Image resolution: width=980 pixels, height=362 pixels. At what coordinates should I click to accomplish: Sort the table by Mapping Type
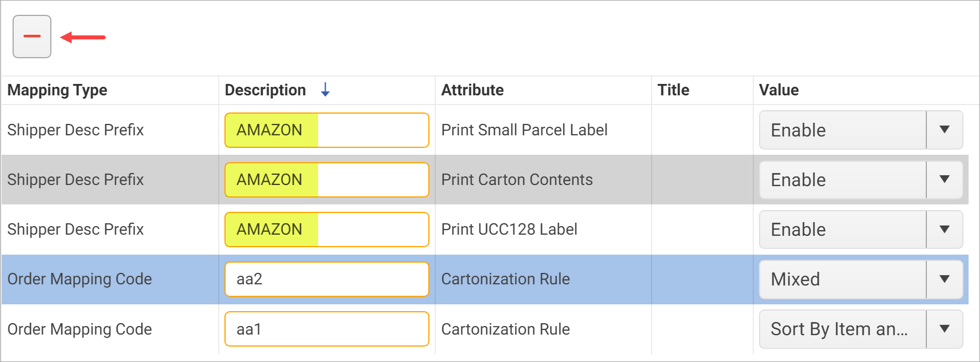[57, 90]
